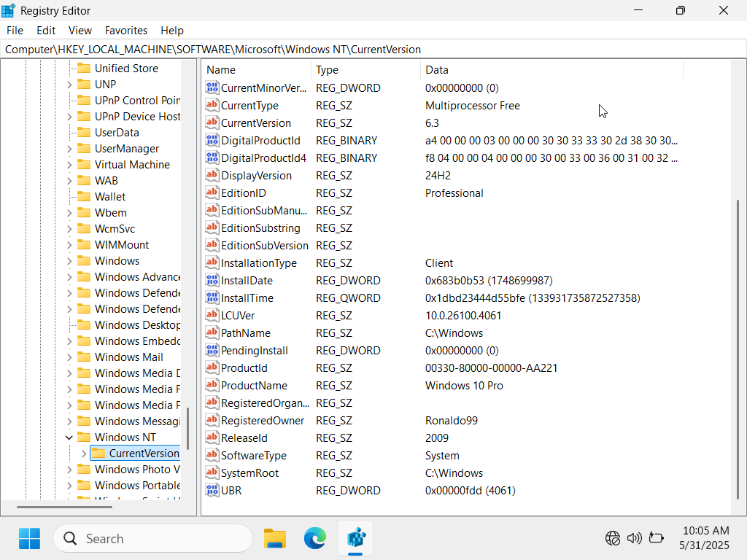
Task: Click the open folder icon of CurrentVersion key
Action: click(x=98, y=454)
